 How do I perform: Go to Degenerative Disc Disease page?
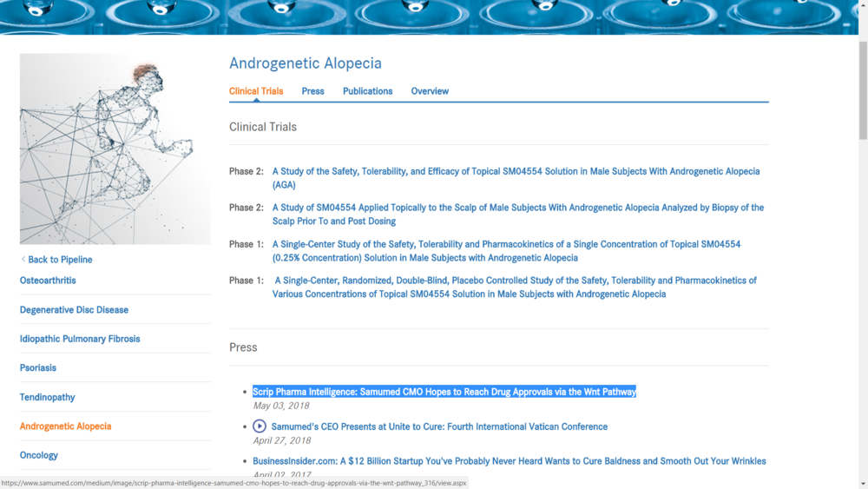pyautogui.click(x=74, y=310)
